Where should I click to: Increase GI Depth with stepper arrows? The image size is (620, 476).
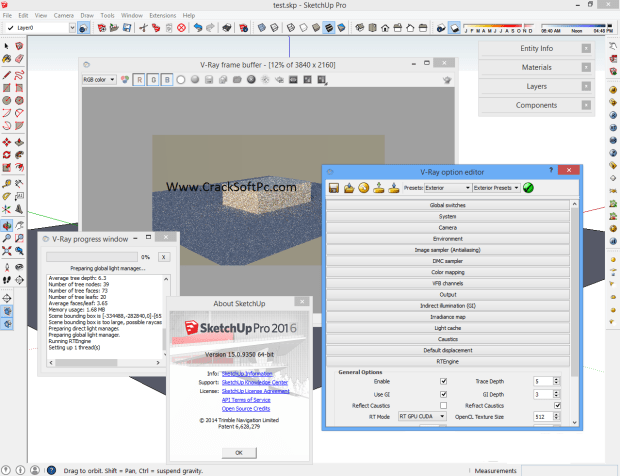556,392
